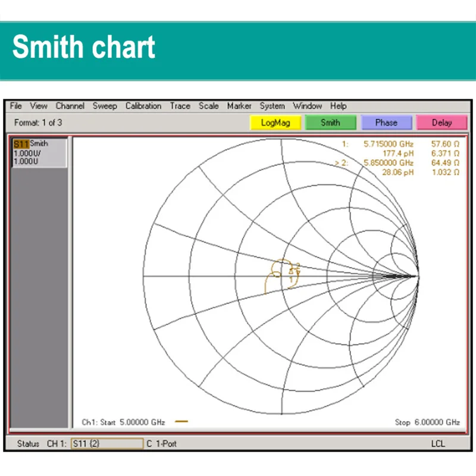
Task: Open the Marker menu
Action: point(239,106)
